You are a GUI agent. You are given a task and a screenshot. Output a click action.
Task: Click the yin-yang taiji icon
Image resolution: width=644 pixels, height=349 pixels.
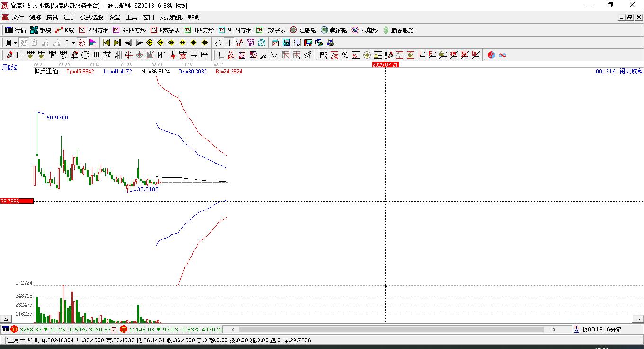pos(491,55)
